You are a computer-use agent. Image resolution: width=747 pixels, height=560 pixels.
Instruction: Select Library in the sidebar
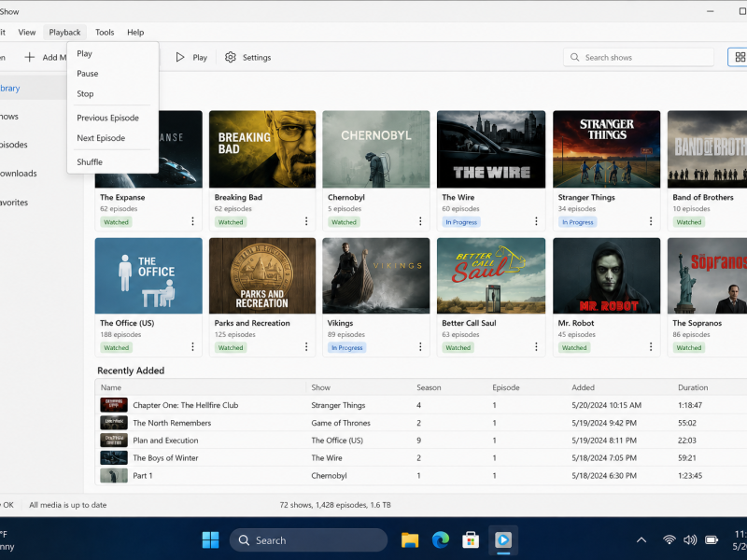click(x=32, y=88)
